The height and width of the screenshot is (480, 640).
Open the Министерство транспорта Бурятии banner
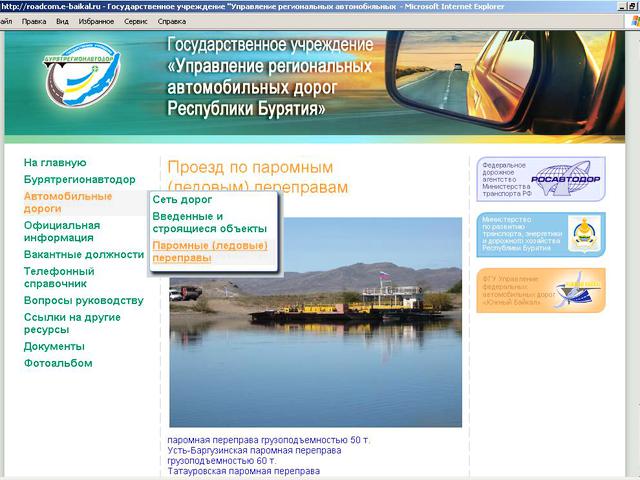(541, 235)
